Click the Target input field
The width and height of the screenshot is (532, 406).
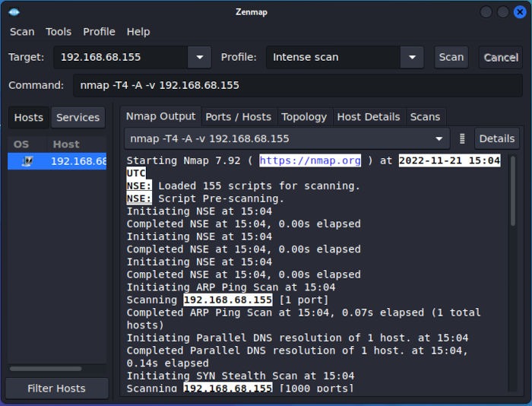pos(121,57)
